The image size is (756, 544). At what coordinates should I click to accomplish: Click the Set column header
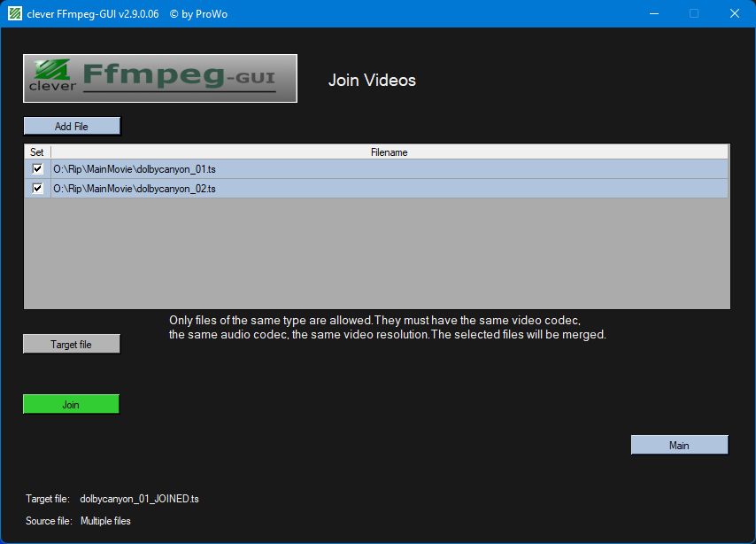[x=37, y=152]
